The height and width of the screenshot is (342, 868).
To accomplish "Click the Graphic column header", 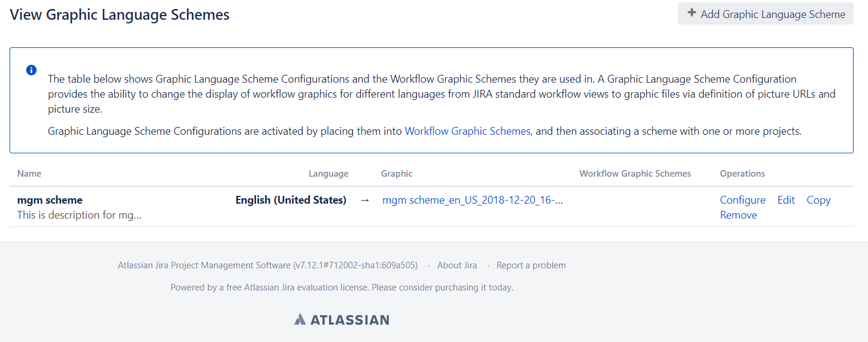I will pyautogui.click(x=397, y=174).
